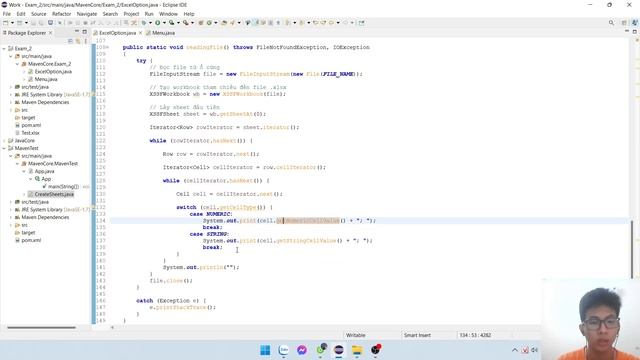The height and width of the screenshot is (360, 640).
Task: Collapse the Exam_2 project node
Action: point(4,49)
